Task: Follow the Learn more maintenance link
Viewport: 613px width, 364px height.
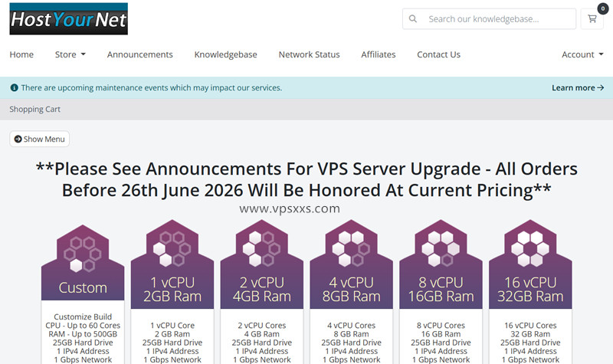Action: tap(578, 87)
